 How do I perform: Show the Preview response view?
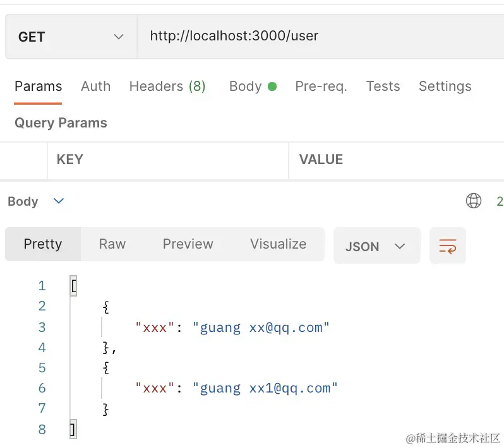188,244
